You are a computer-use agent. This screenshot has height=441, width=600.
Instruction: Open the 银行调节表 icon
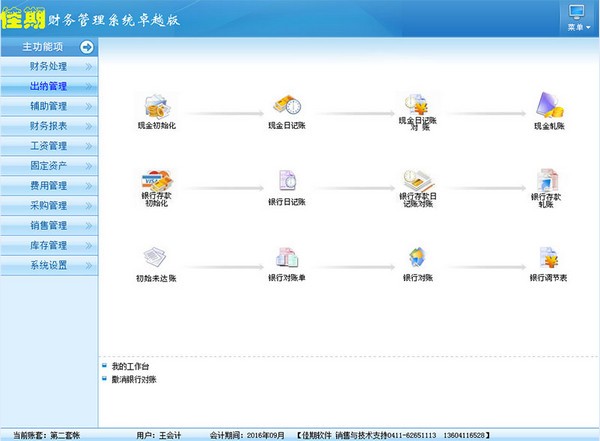click(x=549, y=257)
